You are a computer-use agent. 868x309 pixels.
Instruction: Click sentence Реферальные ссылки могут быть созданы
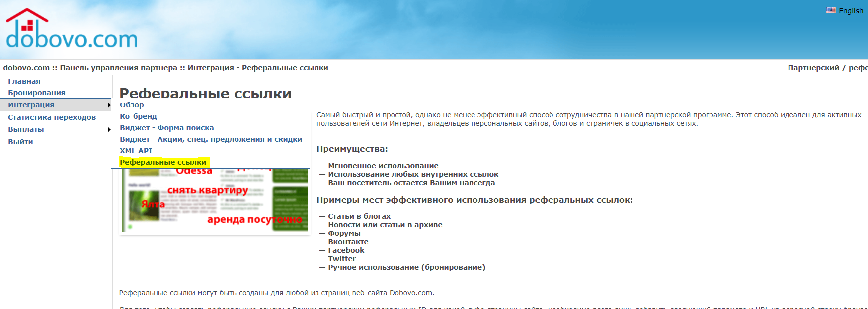tap(277, 293)
